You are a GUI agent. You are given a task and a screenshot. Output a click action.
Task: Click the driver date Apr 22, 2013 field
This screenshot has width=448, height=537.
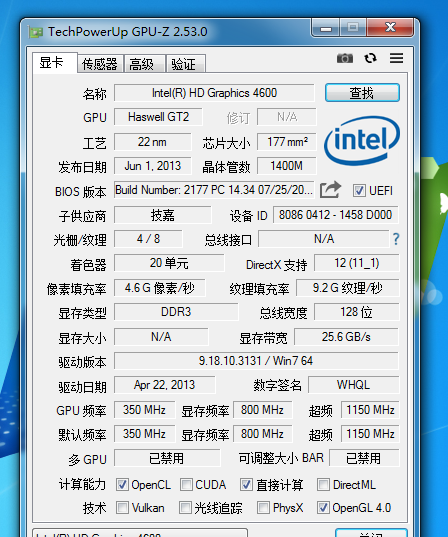click(x=165, y=385)
